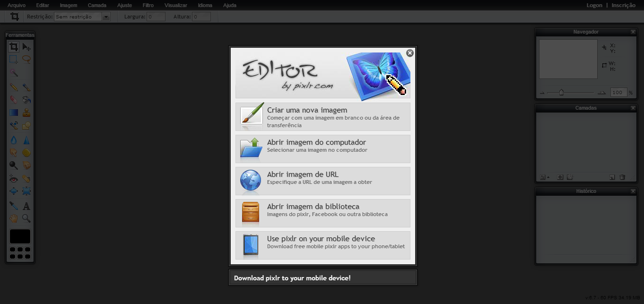Select the Crop tool in Ferramentas

(x=14, y=46)
